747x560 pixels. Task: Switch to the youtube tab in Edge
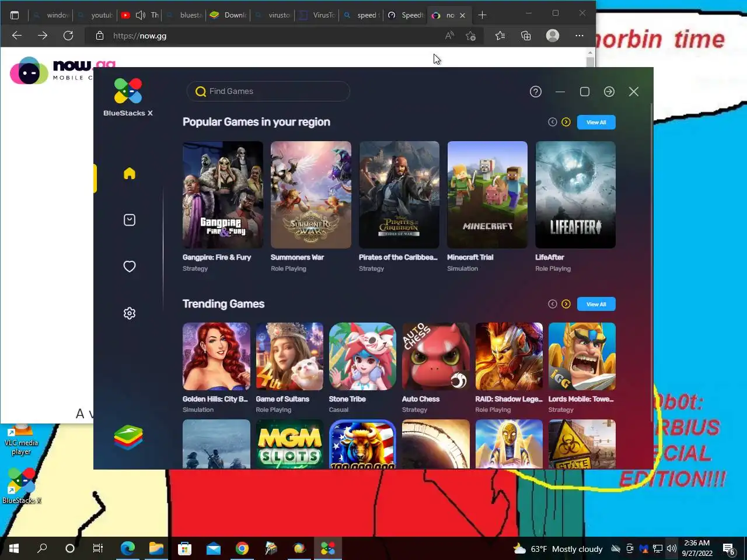point(95,15)
